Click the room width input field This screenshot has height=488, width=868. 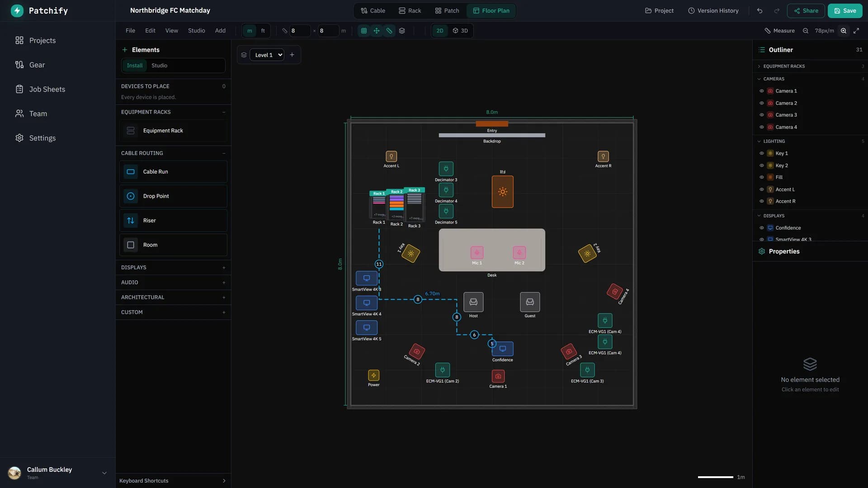click(x=300, y=31)
